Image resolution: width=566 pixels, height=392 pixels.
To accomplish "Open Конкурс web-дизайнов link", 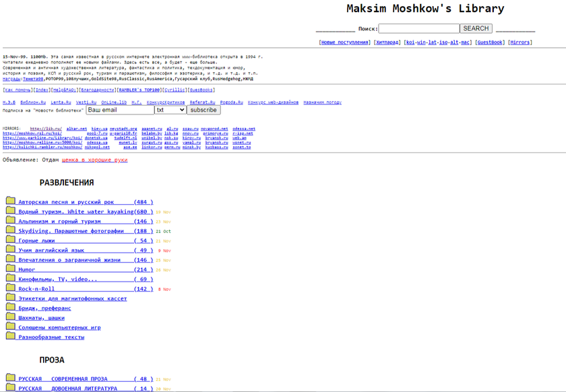I will pos(274,102).
